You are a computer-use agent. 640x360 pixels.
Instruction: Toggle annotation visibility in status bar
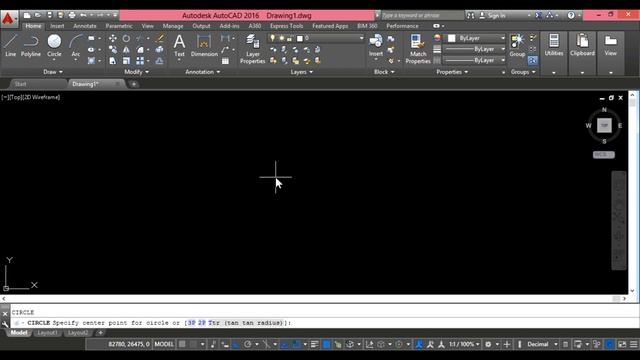[x=419, y=344]
